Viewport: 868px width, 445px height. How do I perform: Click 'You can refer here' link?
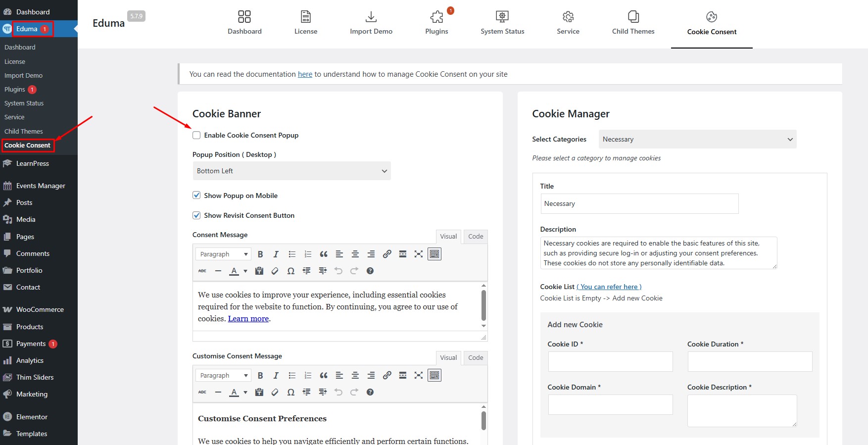pos(609,287)
